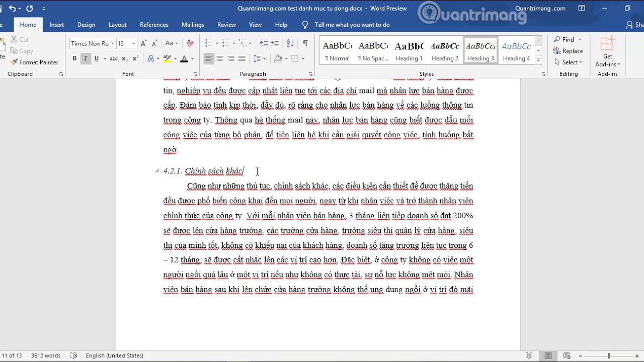644x362 pixels.
Task: Increase font size with Grow Font icon
Action: [144, 44]
